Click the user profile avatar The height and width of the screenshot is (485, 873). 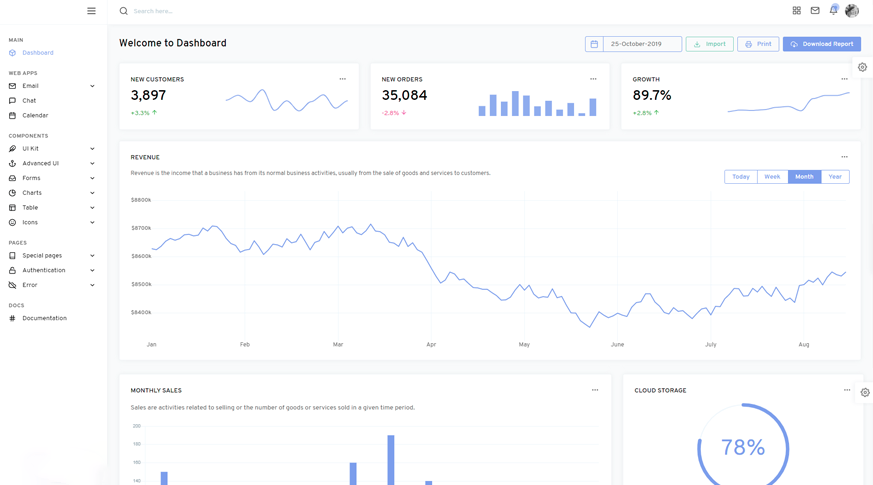point(852,11)
